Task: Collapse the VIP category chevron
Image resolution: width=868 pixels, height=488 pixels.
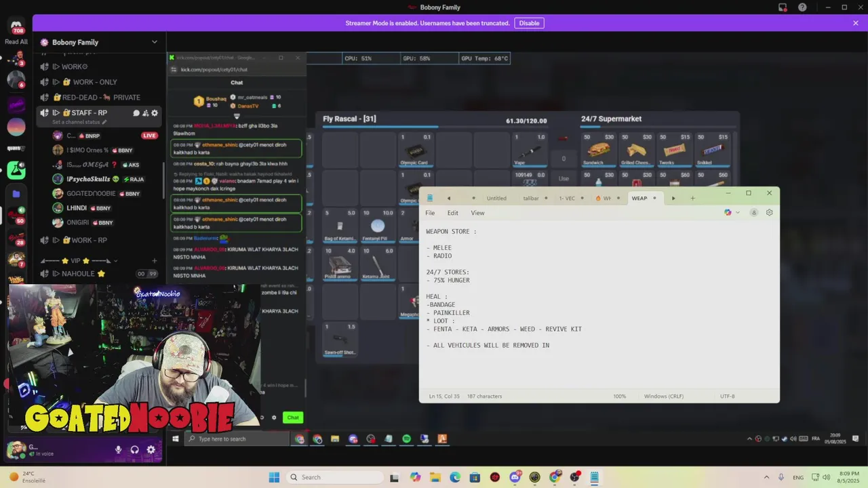Action: [x=115, y=261]
